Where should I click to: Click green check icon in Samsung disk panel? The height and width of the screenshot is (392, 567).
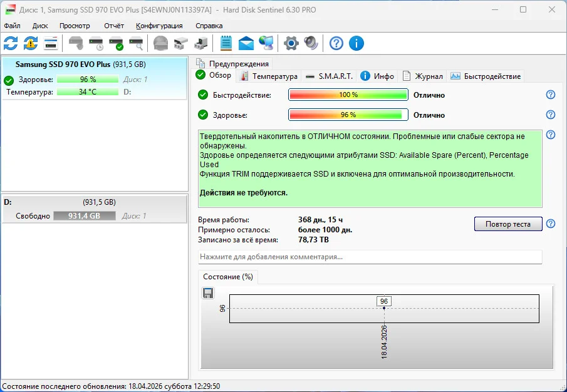pos(9,80)
